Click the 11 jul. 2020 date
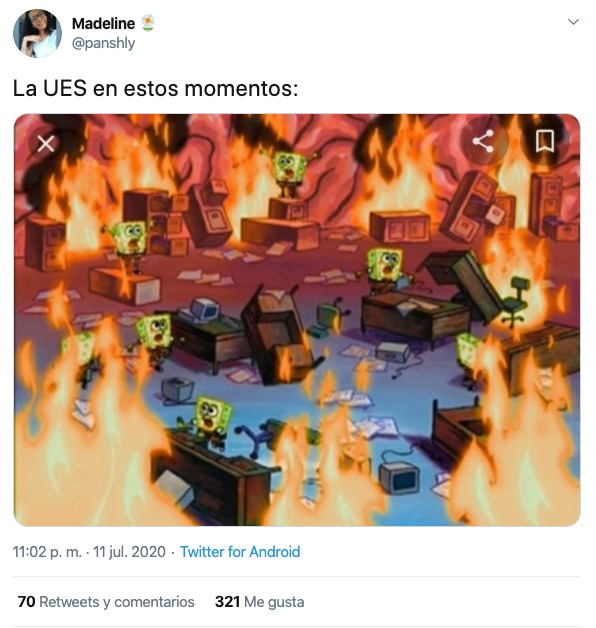This screenshot has height=628, width=596. (x=129, y=552)
